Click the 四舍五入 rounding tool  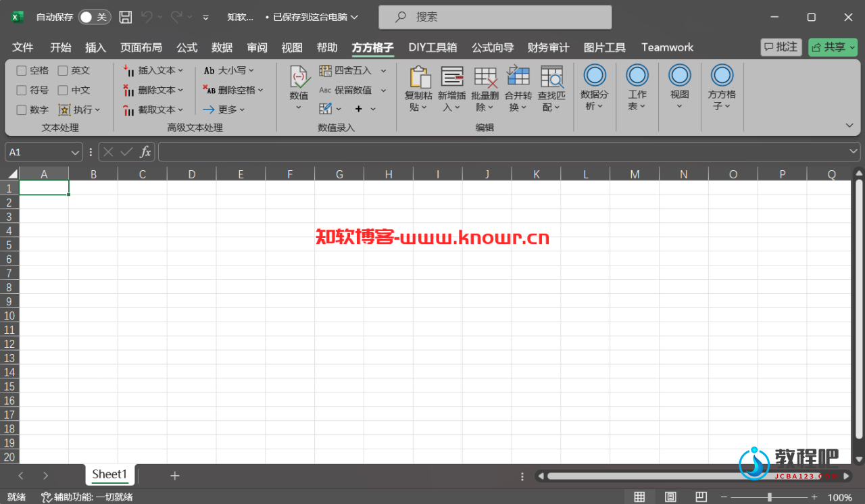345,70
